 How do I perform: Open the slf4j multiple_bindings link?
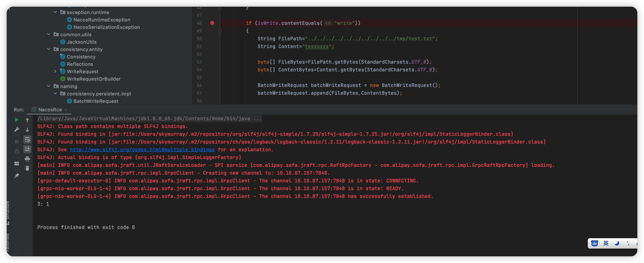coord(142,150)
